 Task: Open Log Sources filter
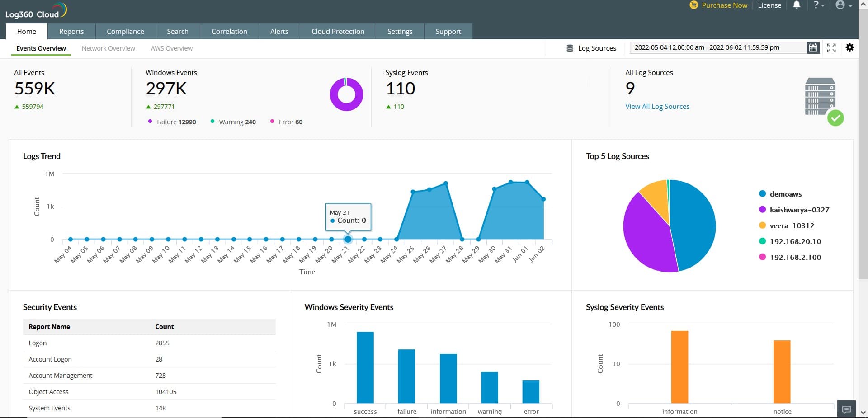[x=592, y=48]
